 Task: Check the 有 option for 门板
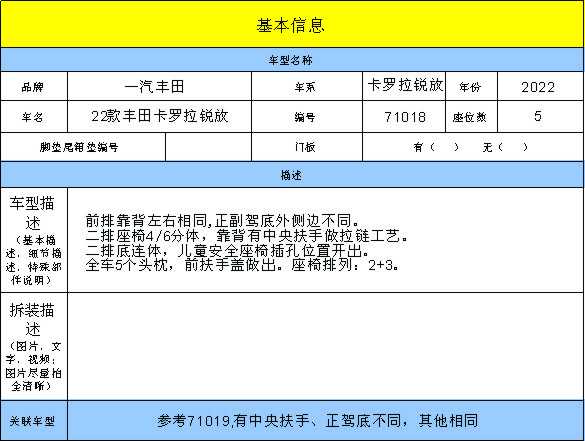(436, 147)
